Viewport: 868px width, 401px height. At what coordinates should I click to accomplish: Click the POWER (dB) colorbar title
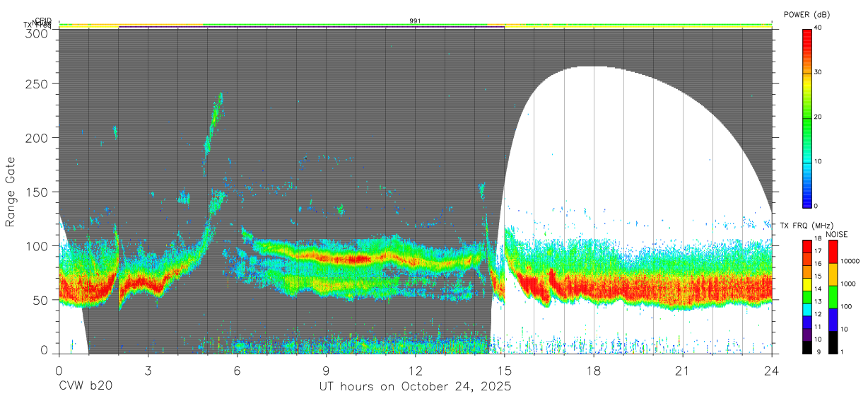click(808, 14)
